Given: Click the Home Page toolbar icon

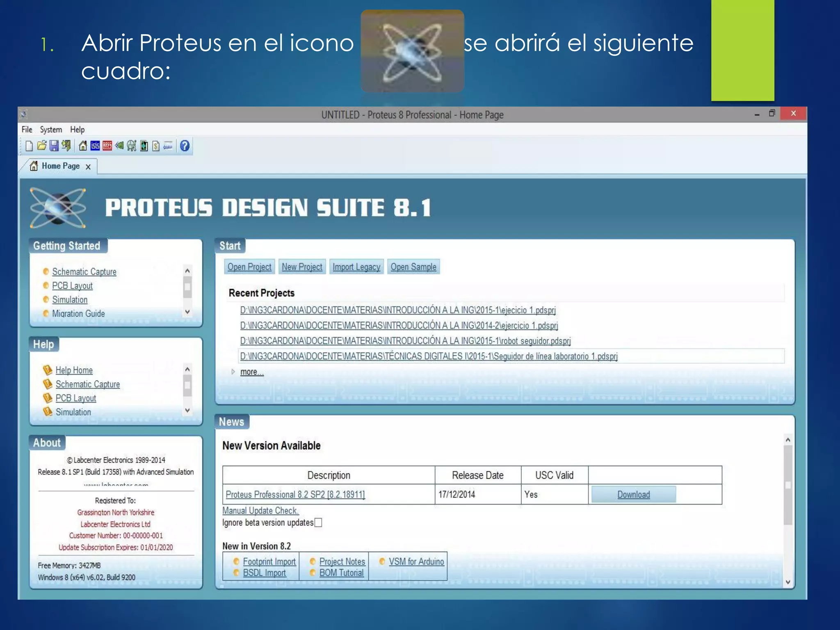Looking at the screenshot, I should pos(83,146).
